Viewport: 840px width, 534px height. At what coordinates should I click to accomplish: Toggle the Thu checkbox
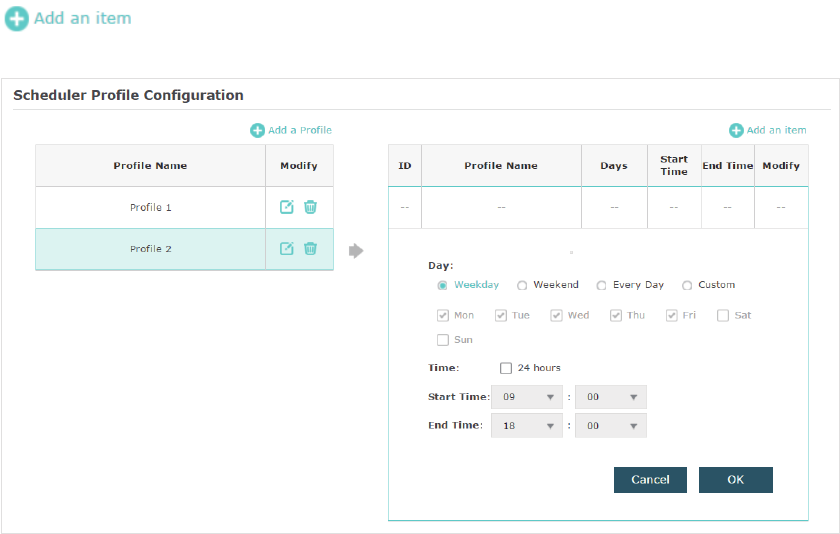(616, 315)
